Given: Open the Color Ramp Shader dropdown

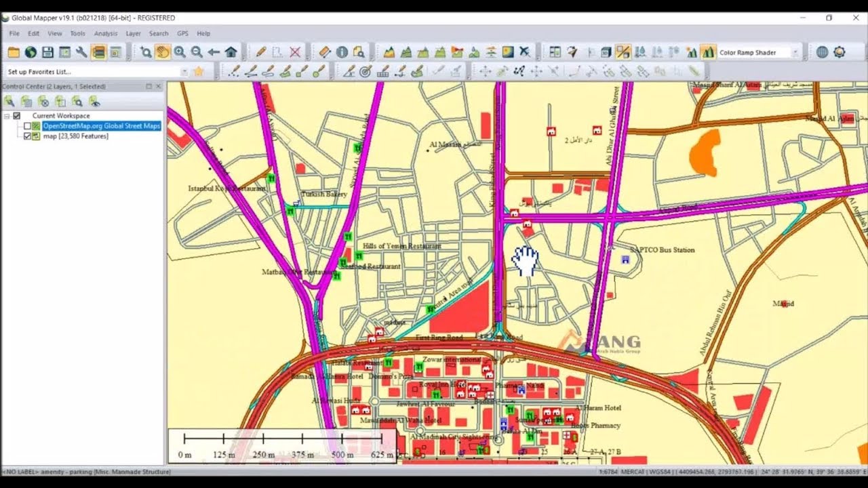Looking at the screenshot, I should click(795, 52).
